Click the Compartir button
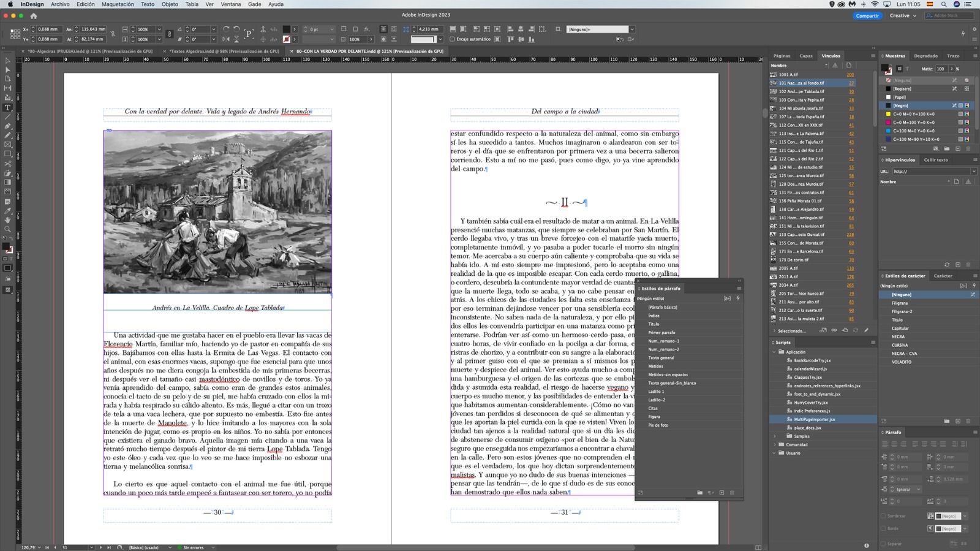 coord(867,15)
